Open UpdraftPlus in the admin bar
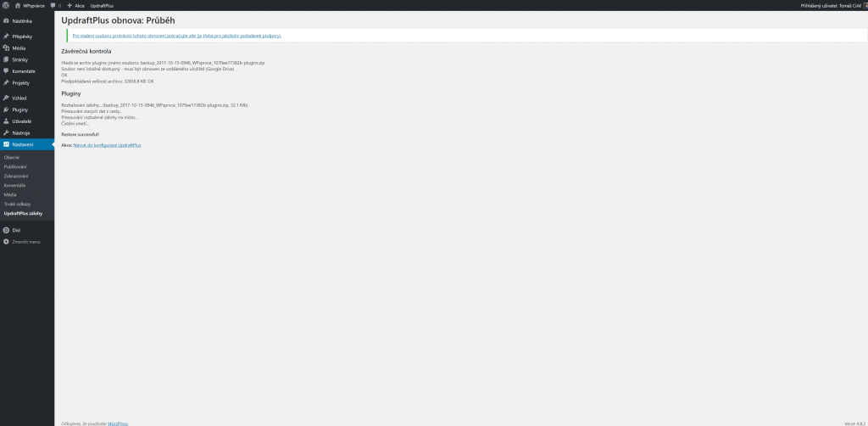Screen dimensions: 868x426 coord(102,5)
